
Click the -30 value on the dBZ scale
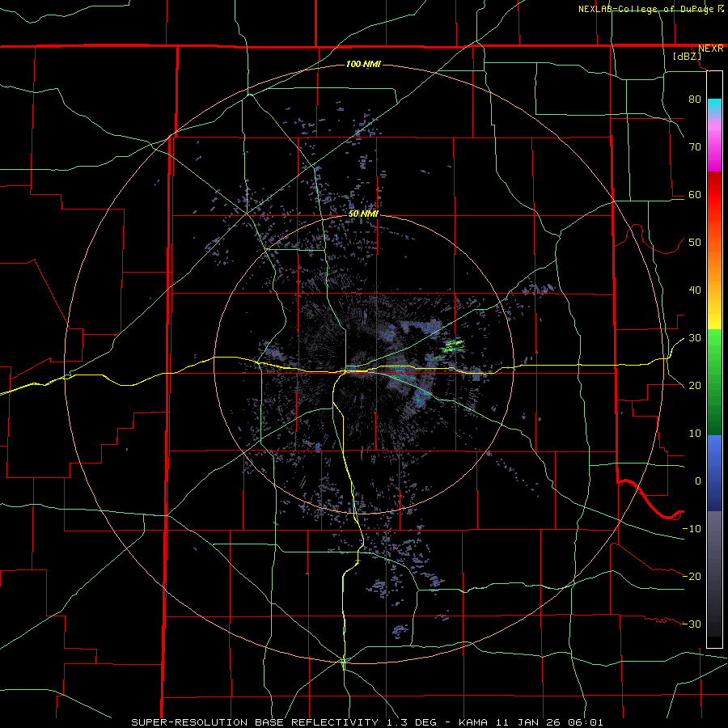click(692, 624)
